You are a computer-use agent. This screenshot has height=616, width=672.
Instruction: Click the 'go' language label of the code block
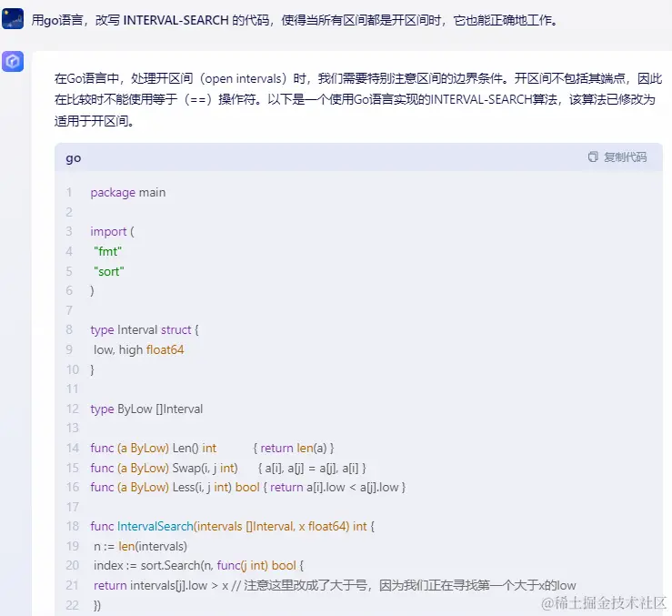(74, 158)
